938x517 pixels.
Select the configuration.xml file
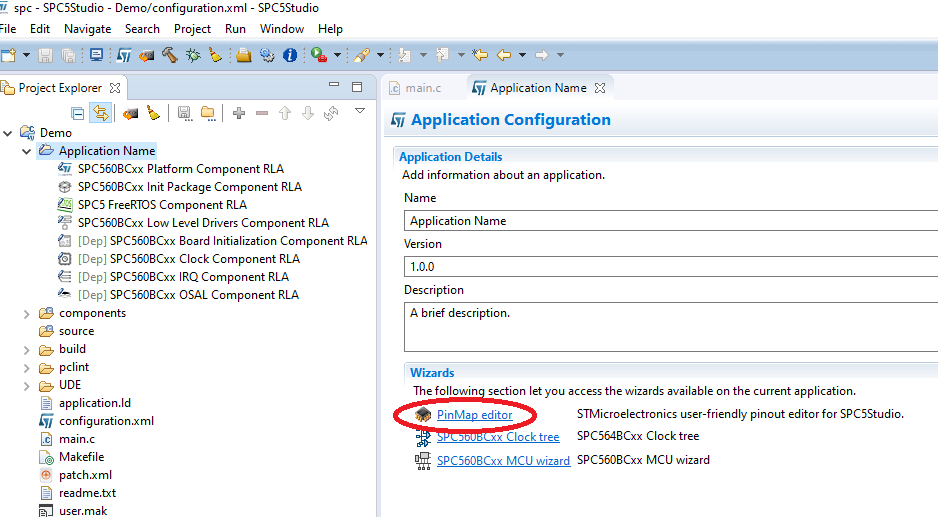[106, 421]
